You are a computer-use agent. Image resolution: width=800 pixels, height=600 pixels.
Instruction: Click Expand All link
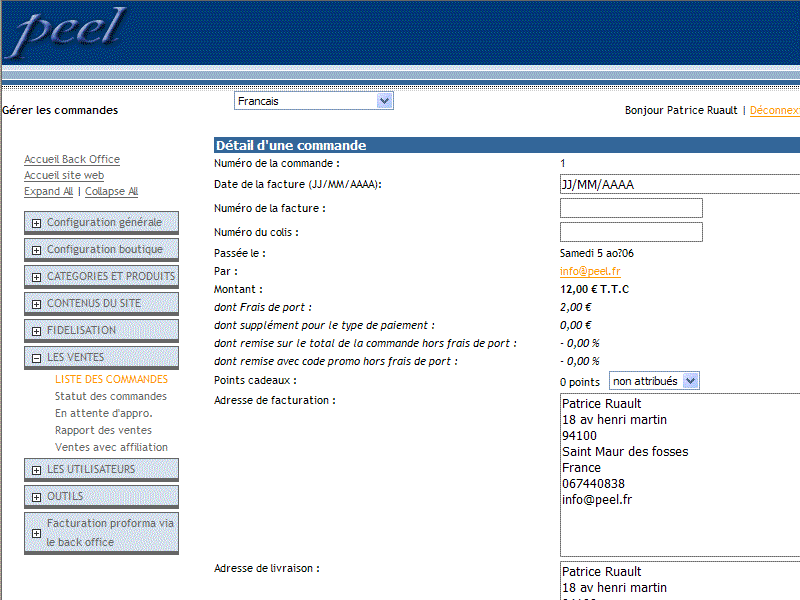(48, 191)
